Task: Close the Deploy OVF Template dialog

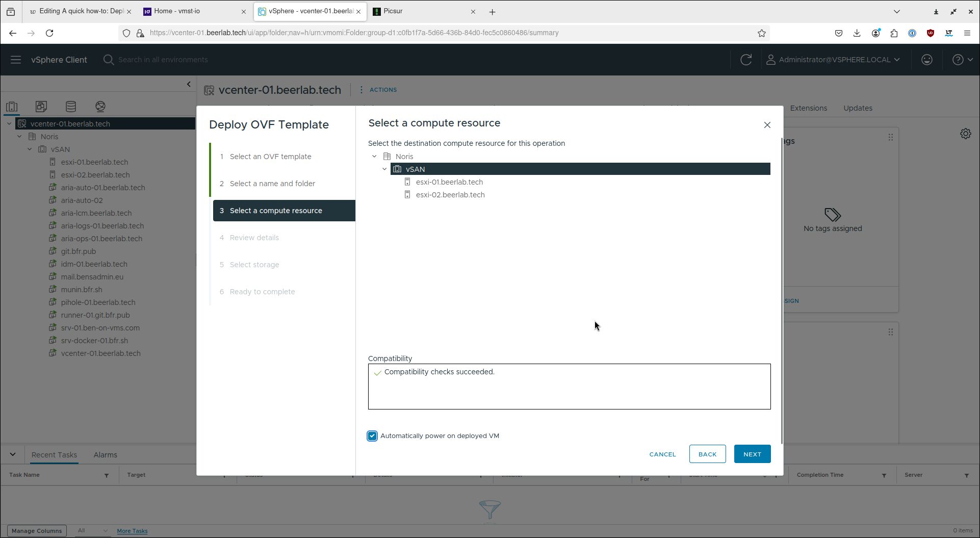Action: coord(767,125)
